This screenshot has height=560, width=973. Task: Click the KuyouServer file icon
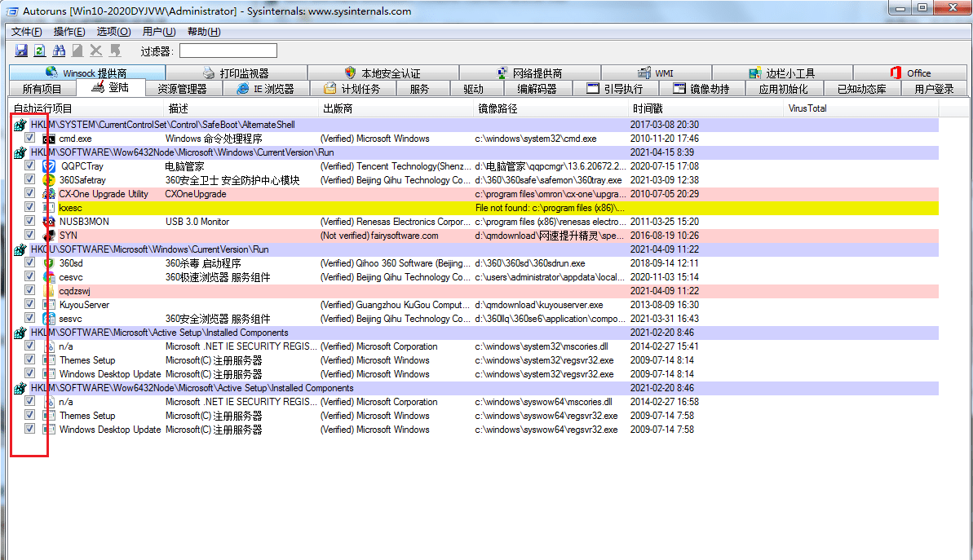tap(49, 305)
